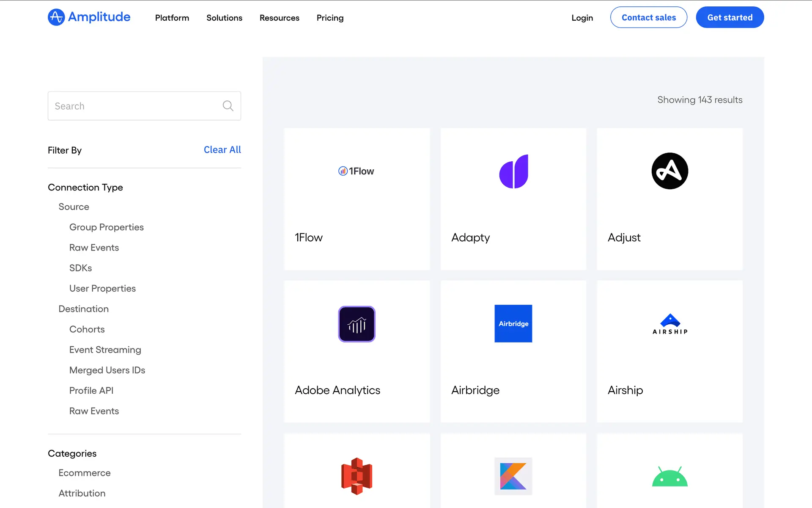812x508 pixels.
Task: Click the Contact sales button
Action: [648, 17]
